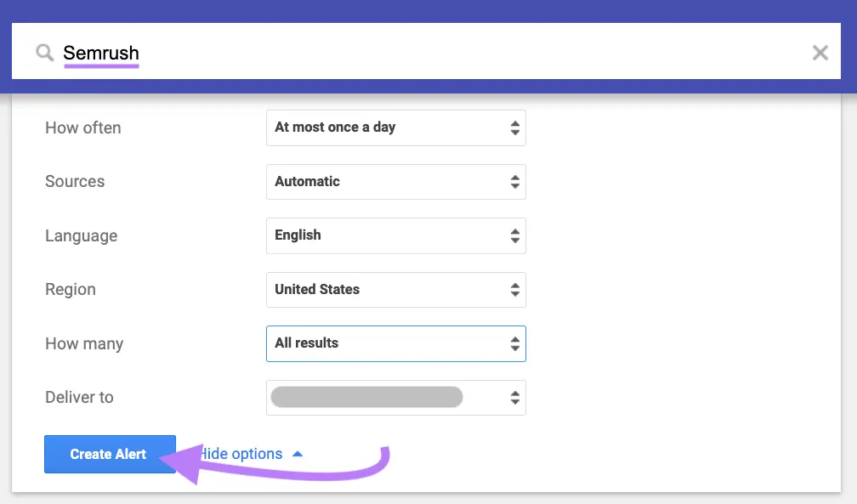
Task: Click the up/down arrows on the Sources selector
Action: coord(514,181)
